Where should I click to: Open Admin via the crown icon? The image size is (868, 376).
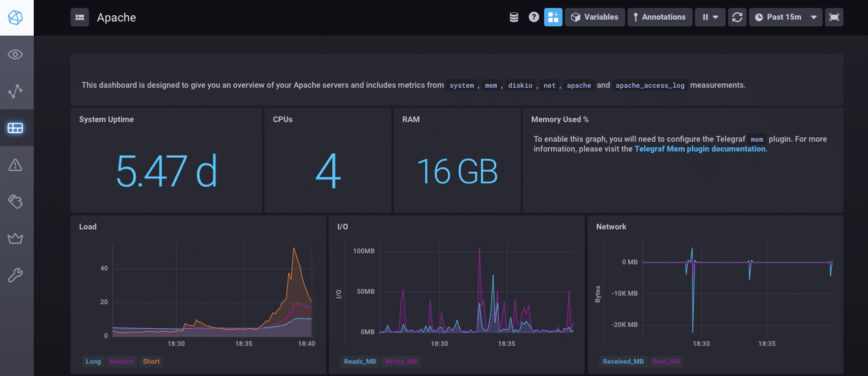tap(15, 239)
